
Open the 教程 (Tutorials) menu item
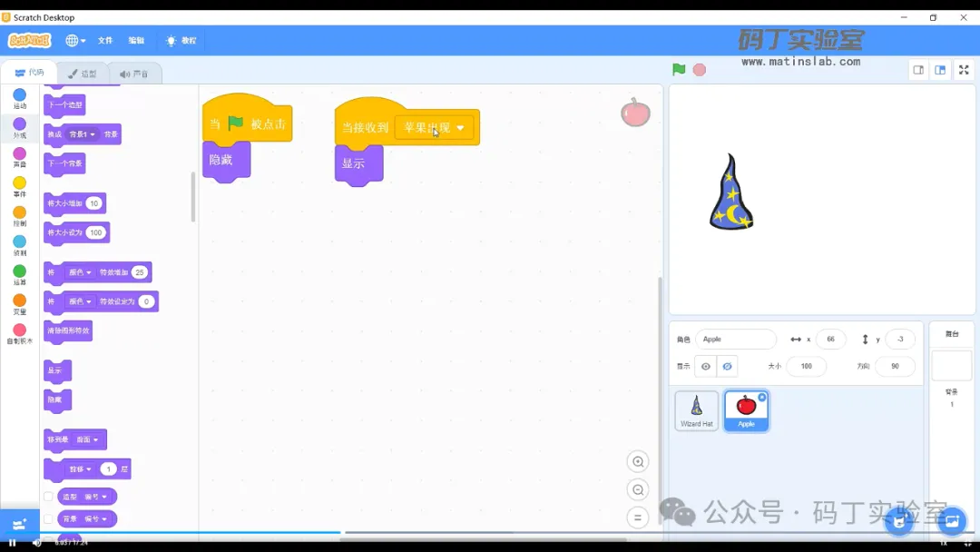188,40
